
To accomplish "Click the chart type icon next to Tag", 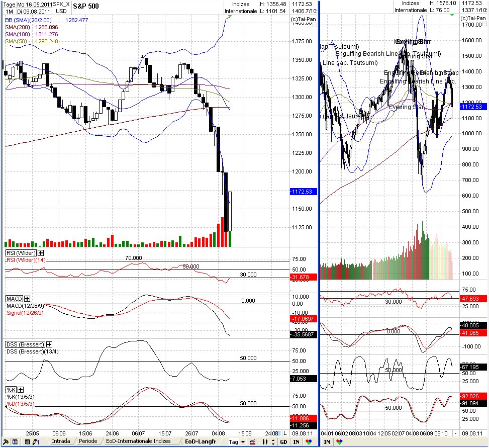I will 253,442.
